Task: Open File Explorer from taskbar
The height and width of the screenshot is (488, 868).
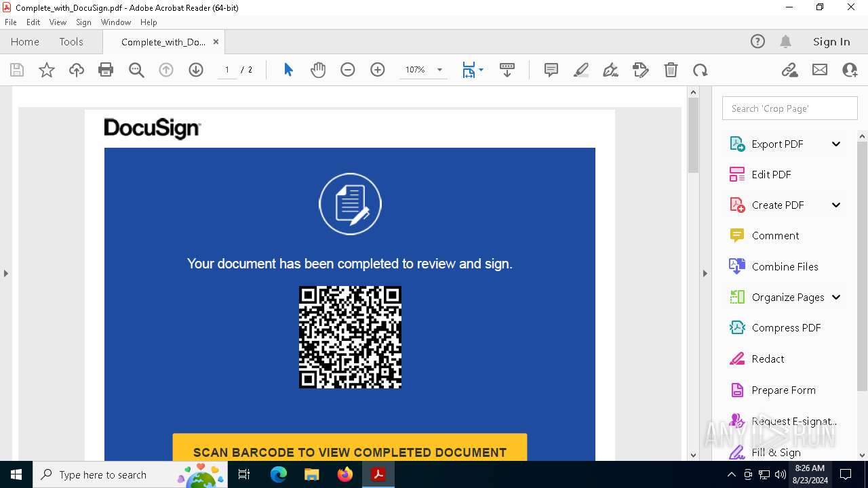Action: (312, 474)
